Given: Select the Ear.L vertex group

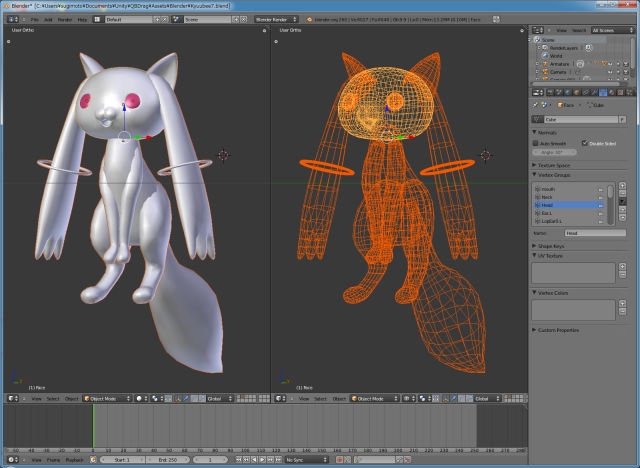Looking at the screenshot, I should tap(569, 213).
